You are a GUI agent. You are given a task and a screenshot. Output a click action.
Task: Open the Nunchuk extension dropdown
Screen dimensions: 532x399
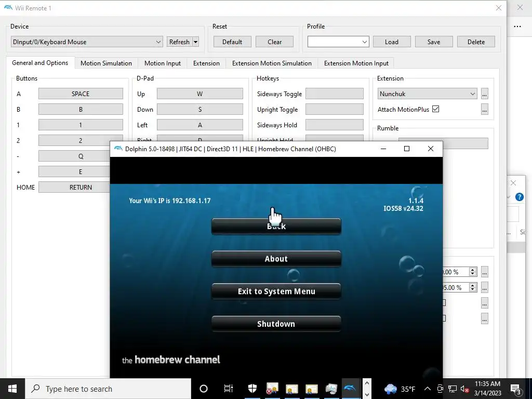coord(428,94)
